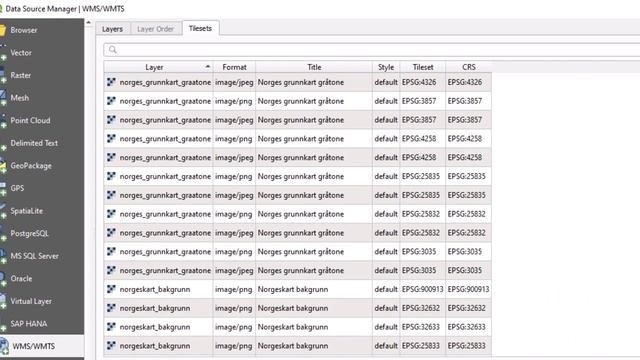Select graatone image/jpeg row with EPSG:3857
This screenshot has width=640, height=360.
(x=298, y=120)
